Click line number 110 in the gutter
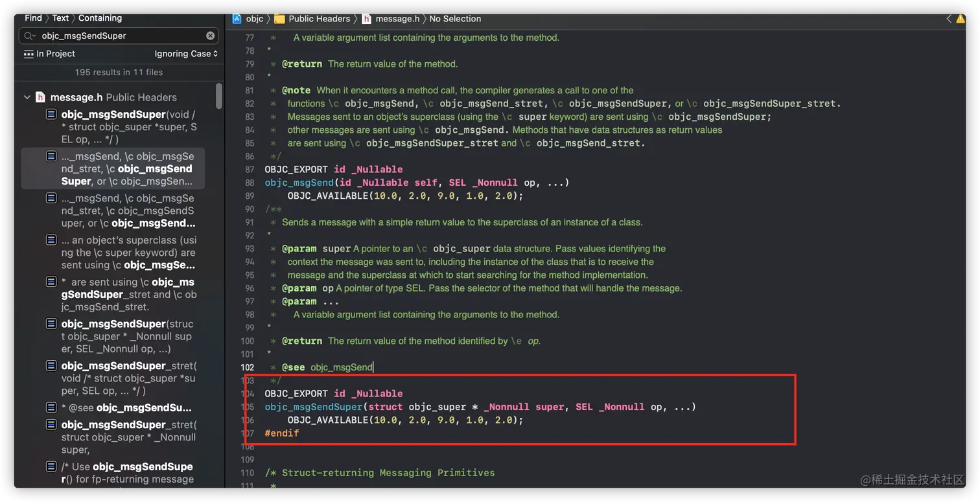Viewport: 980px width, 502px height. point(248,473)
